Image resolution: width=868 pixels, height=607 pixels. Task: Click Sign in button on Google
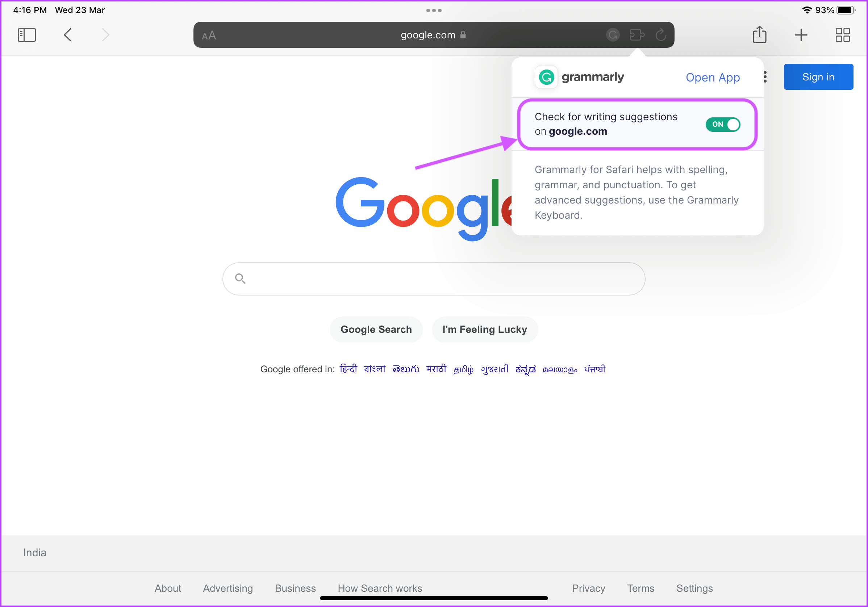(819, 76)
